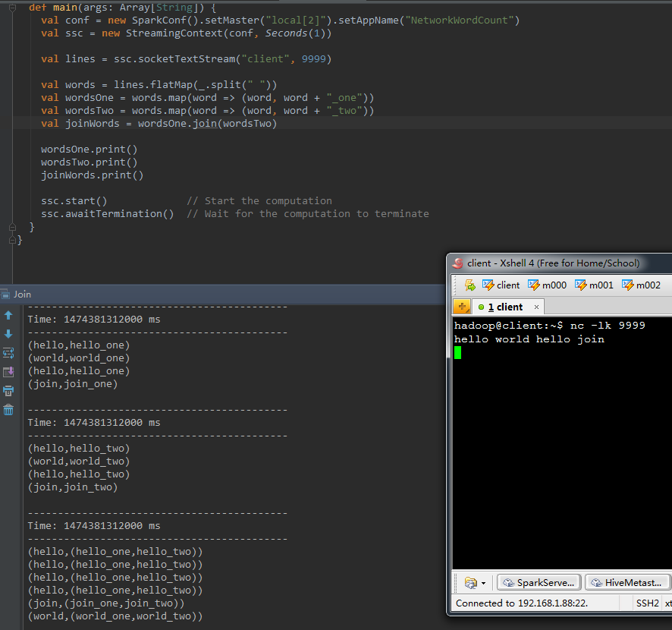Click inside the Xshell terminal at the green cursor
The image size is (672, 630).
(457, 352)
